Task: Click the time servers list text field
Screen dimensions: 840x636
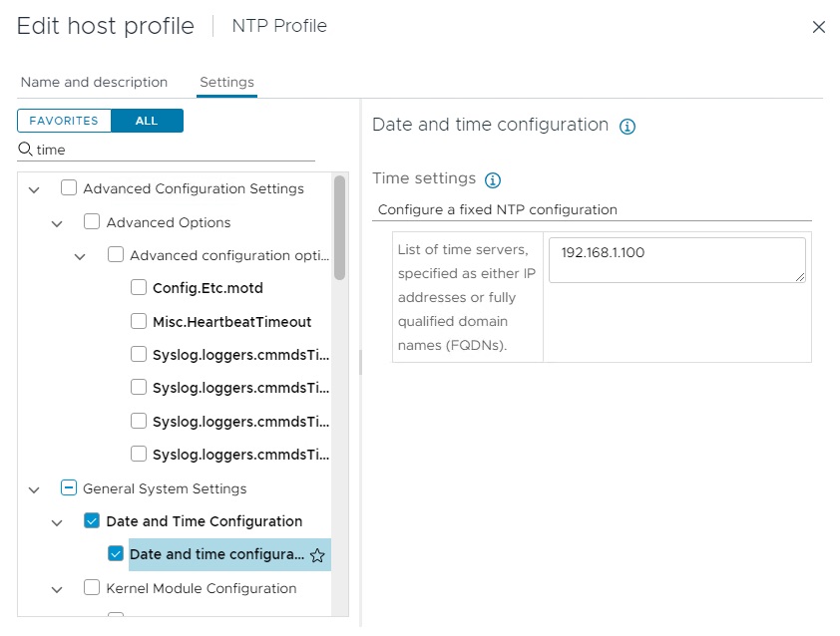Action: 676,259
